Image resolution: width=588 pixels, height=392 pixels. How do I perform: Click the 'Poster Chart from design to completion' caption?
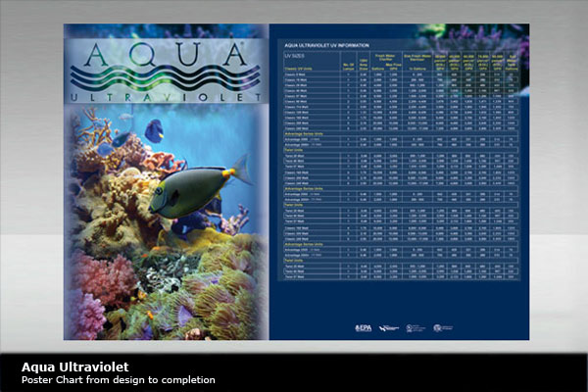tap(118, 380)
